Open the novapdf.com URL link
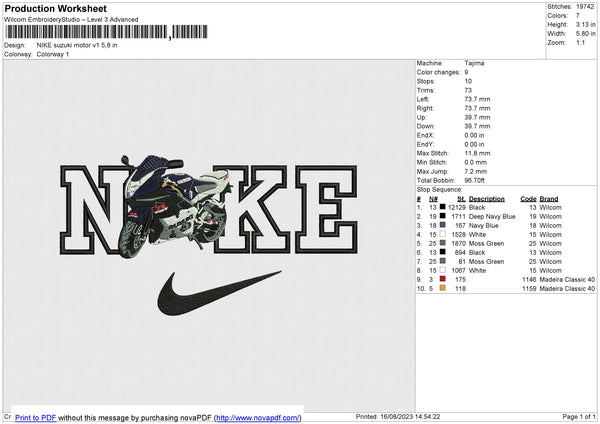Viewport: 600px width, 424px height. tap(258, 417)
